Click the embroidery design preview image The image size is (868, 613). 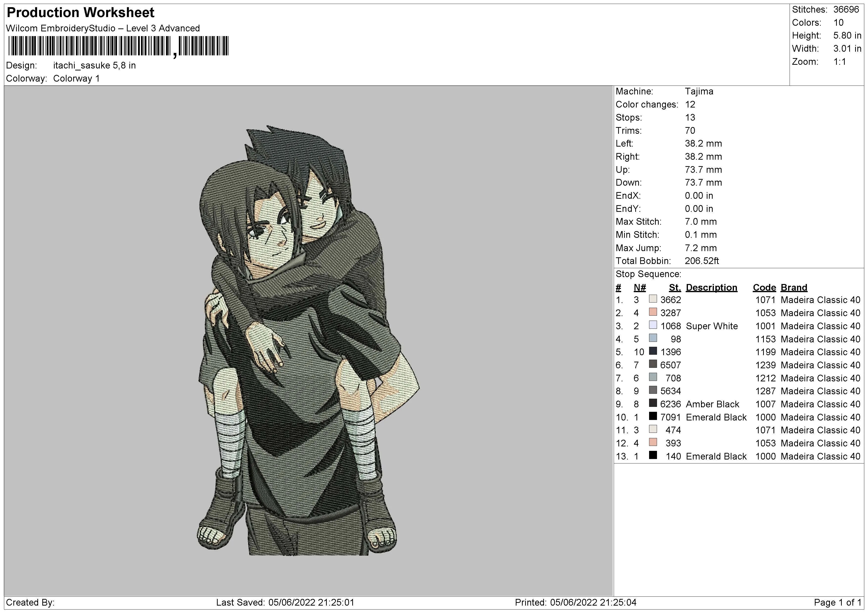pos(309,340)
